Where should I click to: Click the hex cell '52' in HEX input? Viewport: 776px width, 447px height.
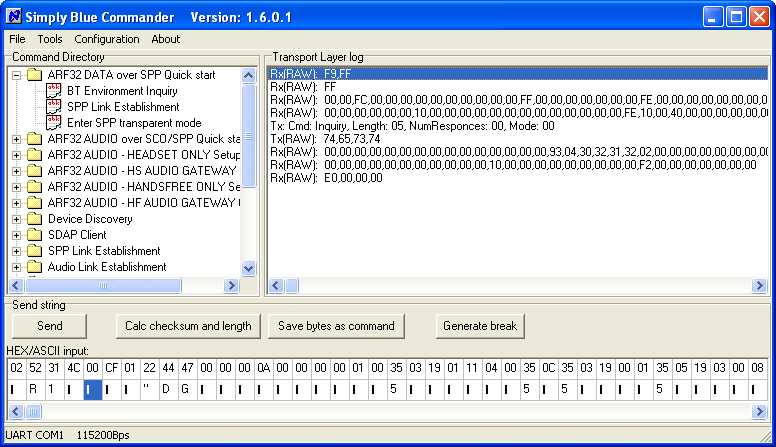tap(35, 368)
